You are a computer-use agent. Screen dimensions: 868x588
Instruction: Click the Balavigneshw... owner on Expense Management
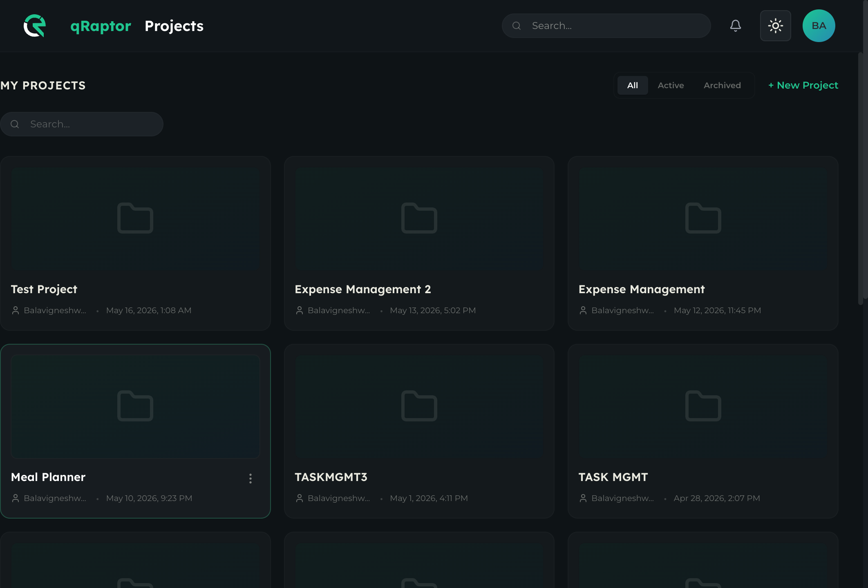coord(622,310)
